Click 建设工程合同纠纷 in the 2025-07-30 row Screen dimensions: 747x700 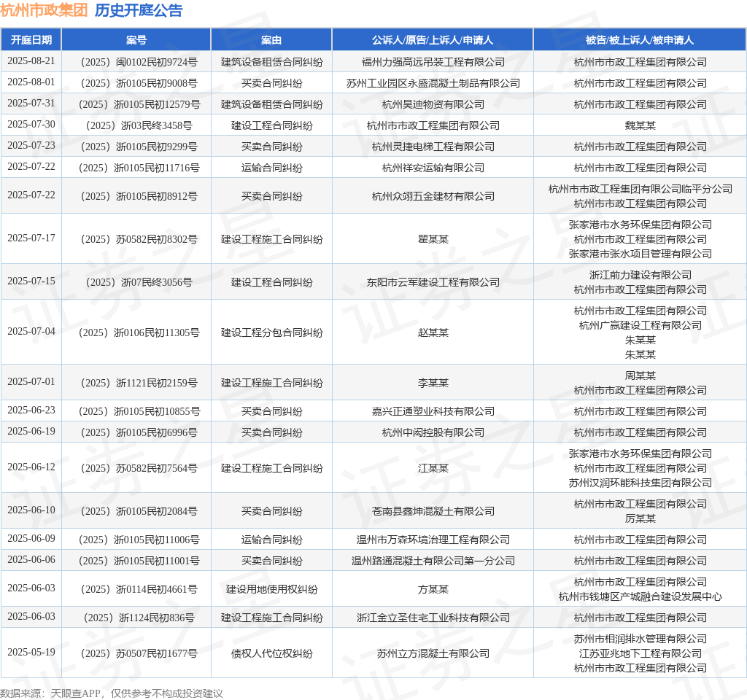pyautogui.click(x=271, y=125)
